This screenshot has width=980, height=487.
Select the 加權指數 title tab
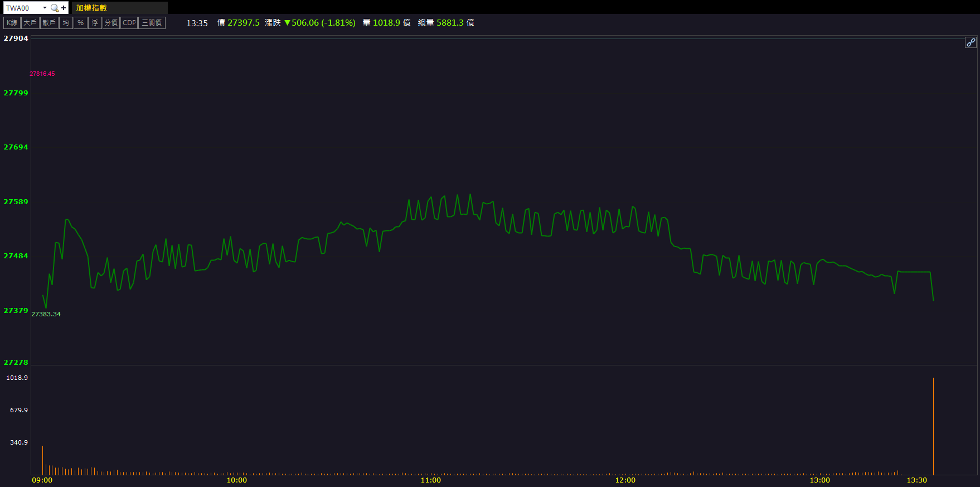(x=92, y=8)
